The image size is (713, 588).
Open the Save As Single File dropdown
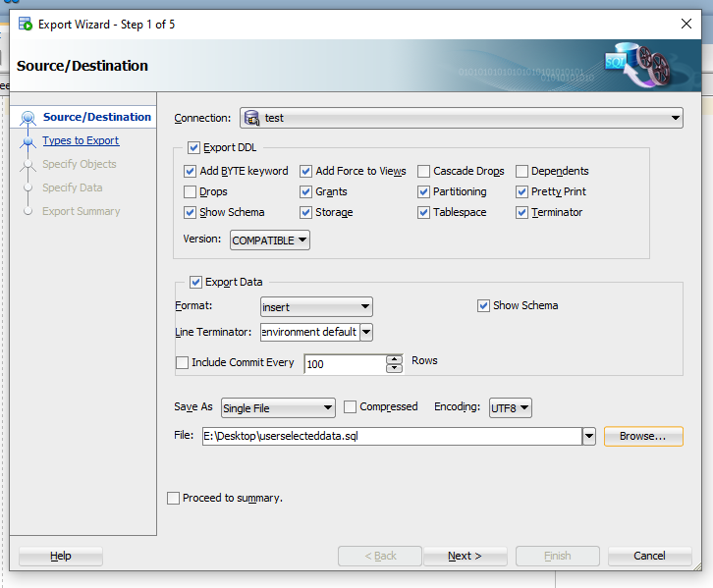point(278,408)
